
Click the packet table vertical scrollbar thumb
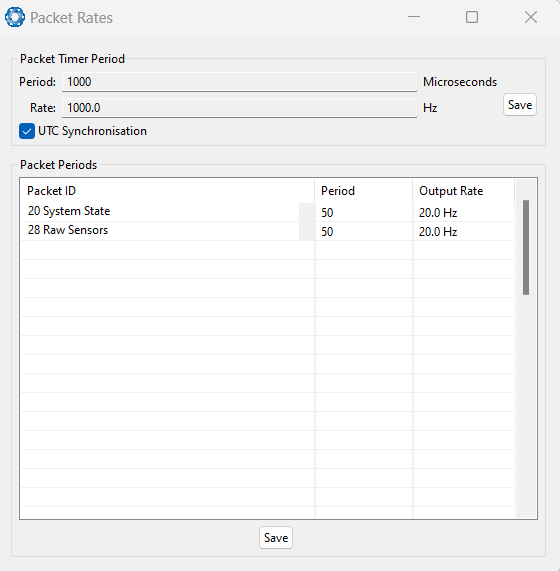click(x=526, y=247)
